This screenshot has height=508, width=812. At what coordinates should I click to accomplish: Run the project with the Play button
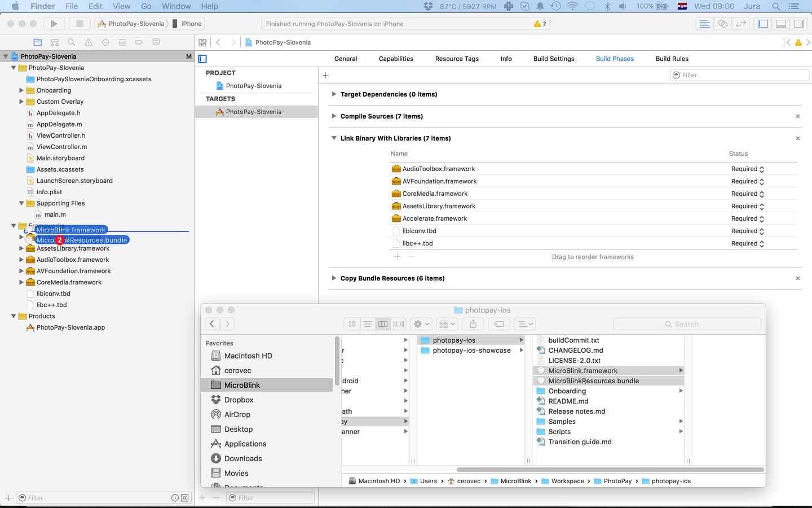coord(54,24)
